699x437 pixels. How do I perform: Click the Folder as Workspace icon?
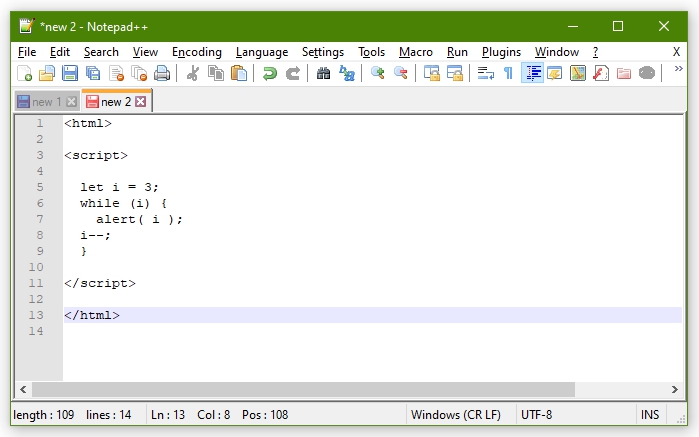coord(624,73)
